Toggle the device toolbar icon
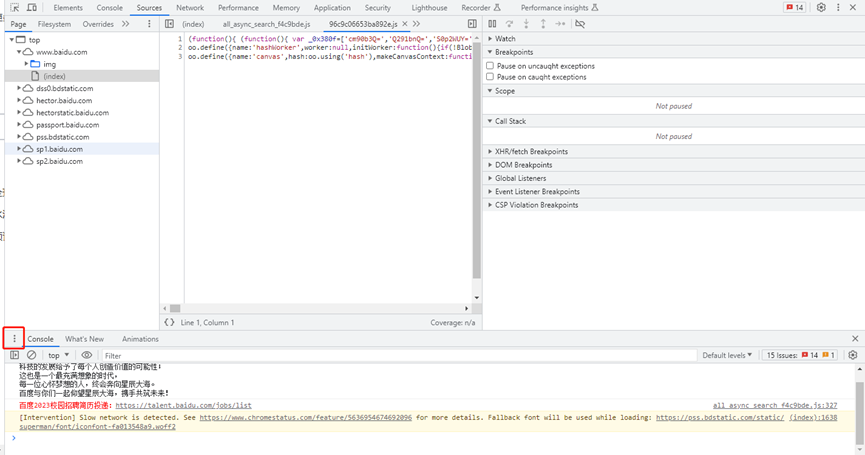Image resolution: width=865 pixels, height=455 pixels. (31, 7)
